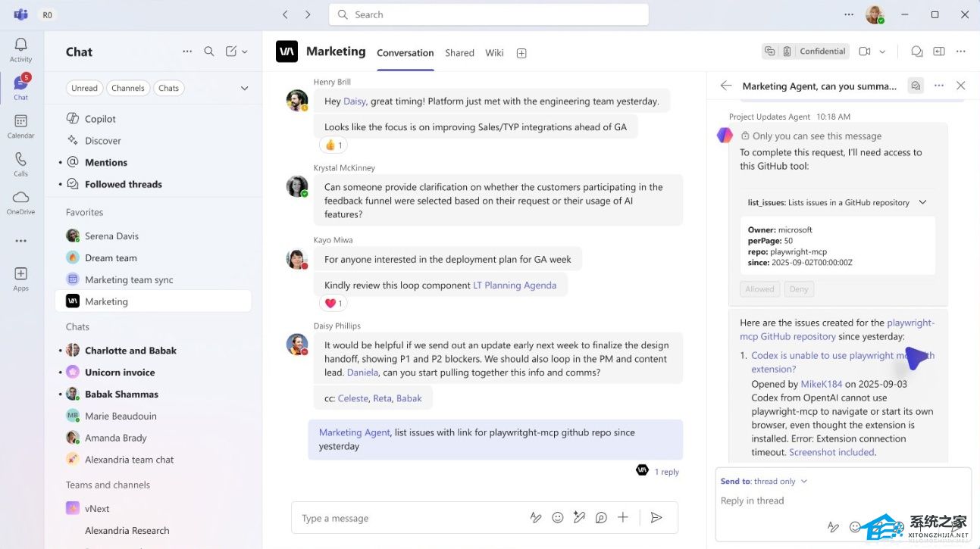
Task: Click the Type a message field
Action: click(x=409, y=518)
